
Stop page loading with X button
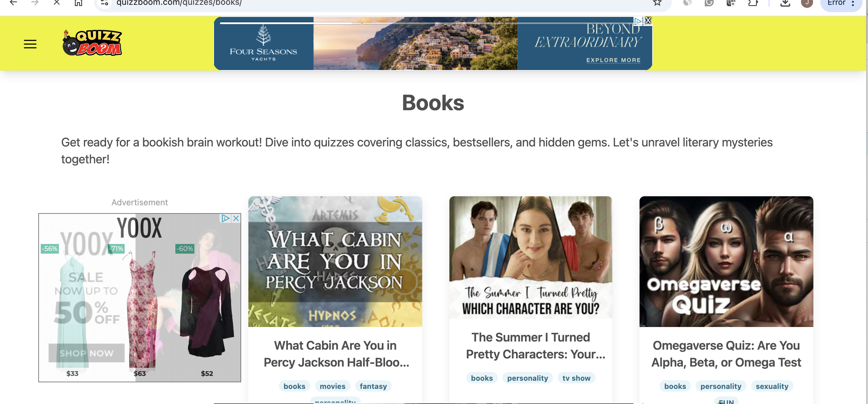[x=57, y=3]
